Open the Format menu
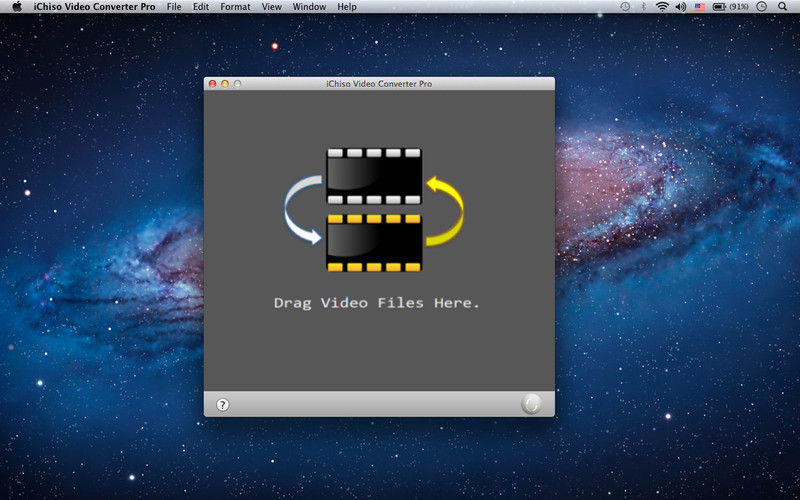Viewport: 800px width, 500px height. [x=235, y=7]
